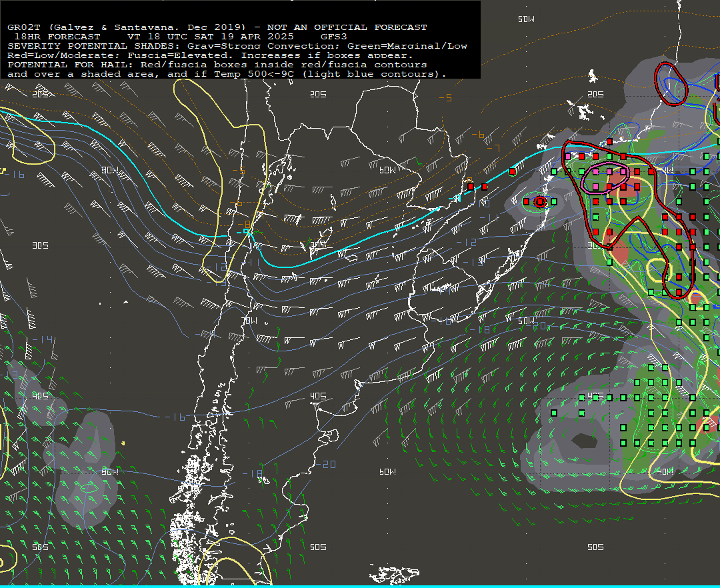Click the blue '-10' contour label
The image size is (720, 588).
coord(481,203)
